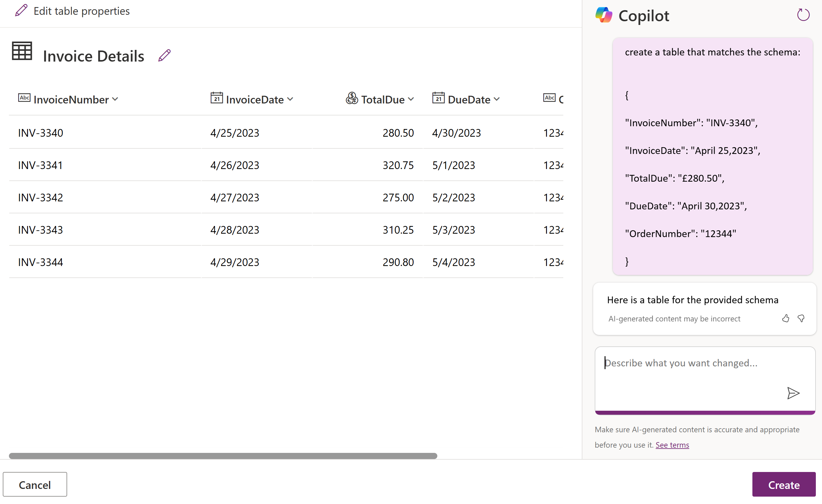
Task: Give thumbs up to Copilot response
Action: [785, 319]
